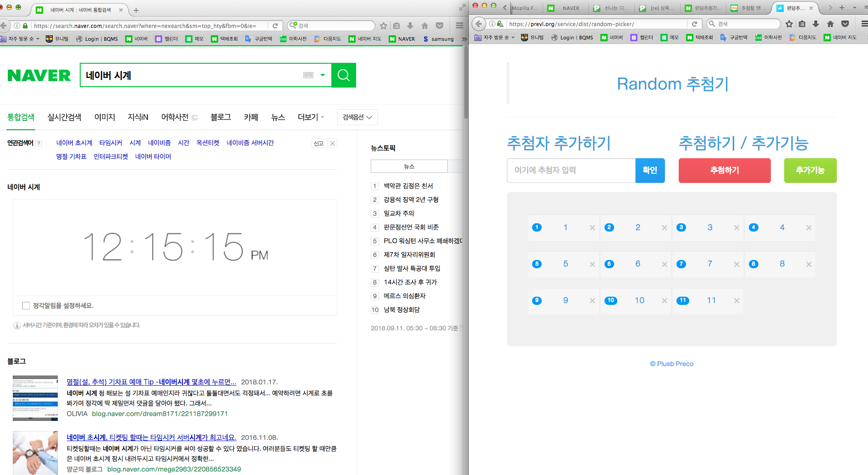Open the downloads arrow in right browser toolbar
This screenshot has height=475, width=868.
tap(816, 24)
